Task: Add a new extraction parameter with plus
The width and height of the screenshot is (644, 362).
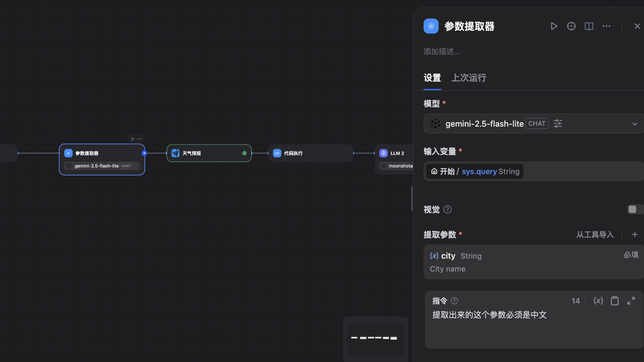Action: click(635, 234)
